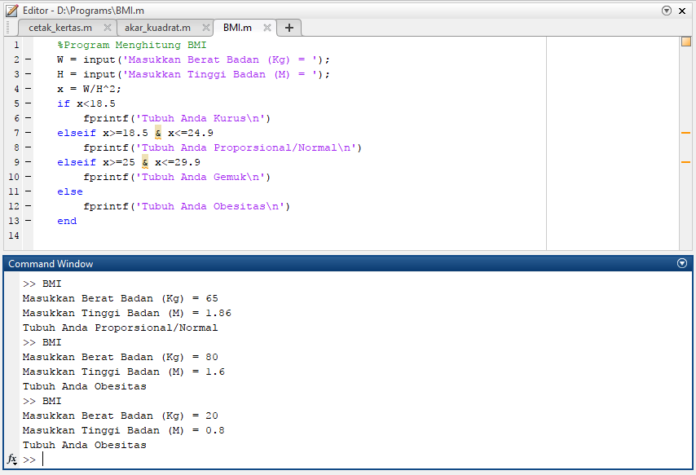Close the akar_kuadrat.m tab
Image resolution: width=696 pixels, height=475 pixels.
tap(206, 28)
